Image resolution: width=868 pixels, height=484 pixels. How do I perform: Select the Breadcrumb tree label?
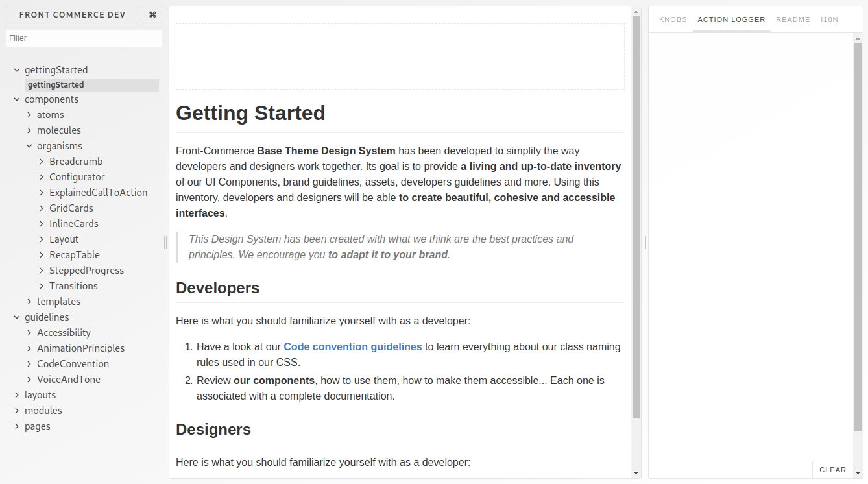tap(76, 162)
